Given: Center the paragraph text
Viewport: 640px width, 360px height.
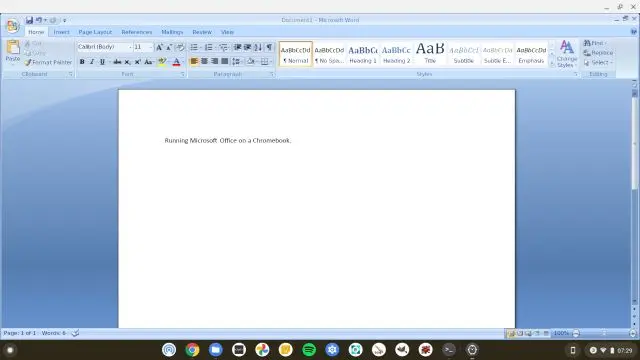Looking at the screenshot, I should point(204,62).
